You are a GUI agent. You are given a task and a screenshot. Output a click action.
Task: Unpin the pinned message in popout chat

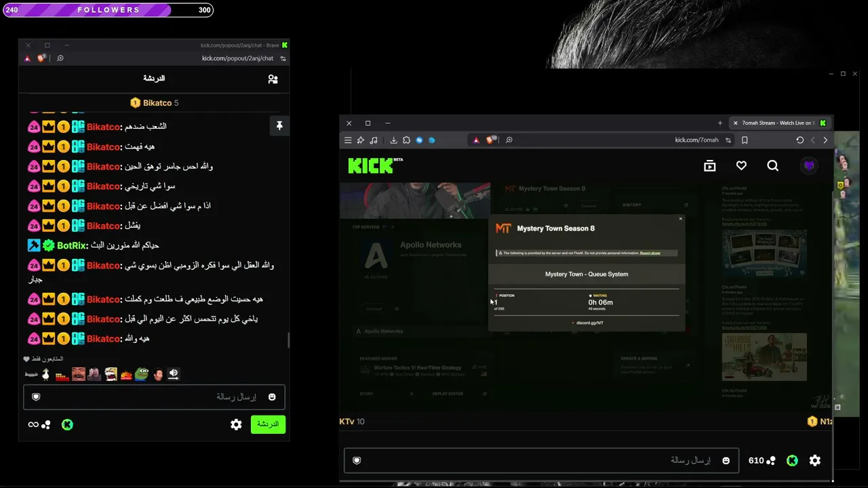(x=279, y=125)
